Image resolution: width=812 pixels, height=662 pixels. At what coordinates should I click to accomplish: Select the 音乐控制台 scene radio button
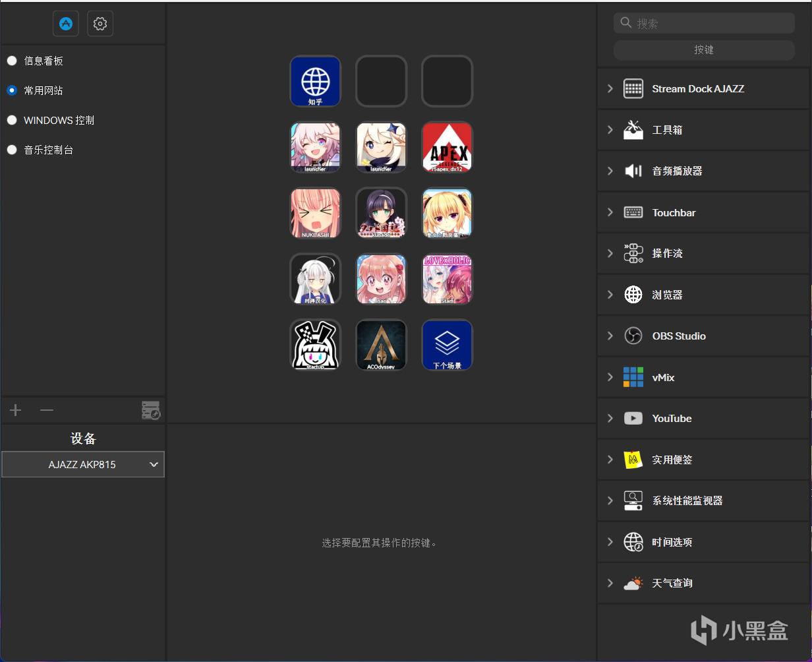click(x=12, y=150)
